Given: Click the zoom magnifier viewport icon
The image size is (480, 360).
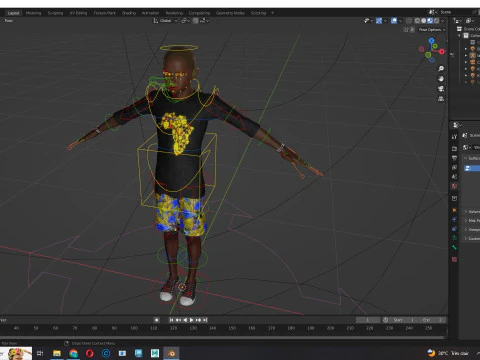Looking at the screenshot, I should point(441,69).
